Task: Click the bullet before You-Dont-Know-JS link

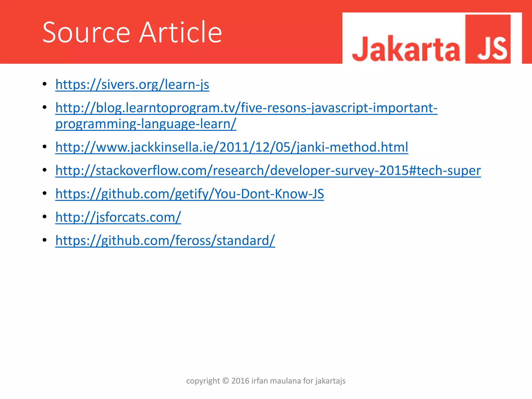Action: 45,193
